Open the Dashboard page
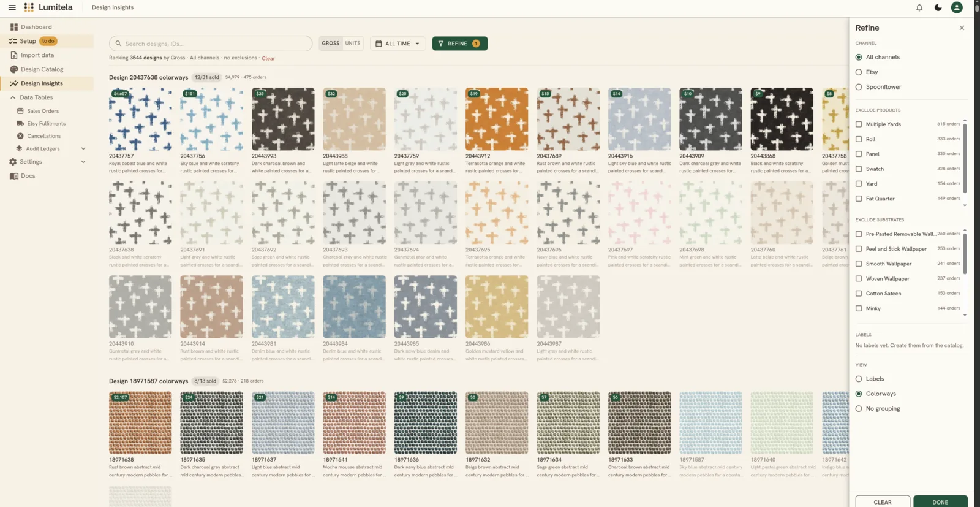The height and width of the screenshot is (507, 980). pos(36,27)
